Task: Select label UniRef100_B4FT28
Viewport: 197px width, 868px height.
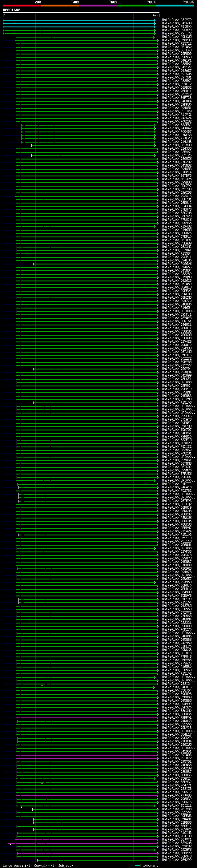Action: tap(177, 98)
